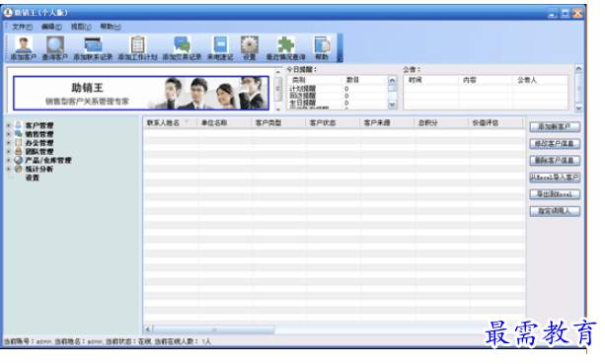The width and height of the screenshot is (605, 364).
Task: Sort by 单位名称 column header
Action: 225,123
